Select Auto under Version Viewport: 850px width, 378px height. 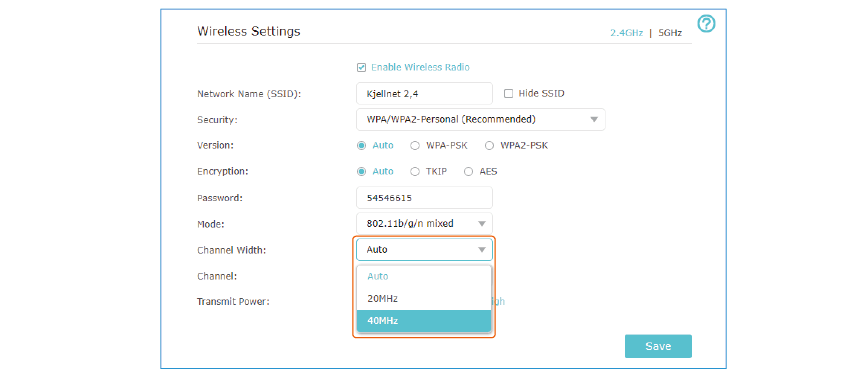click(362, 145)
